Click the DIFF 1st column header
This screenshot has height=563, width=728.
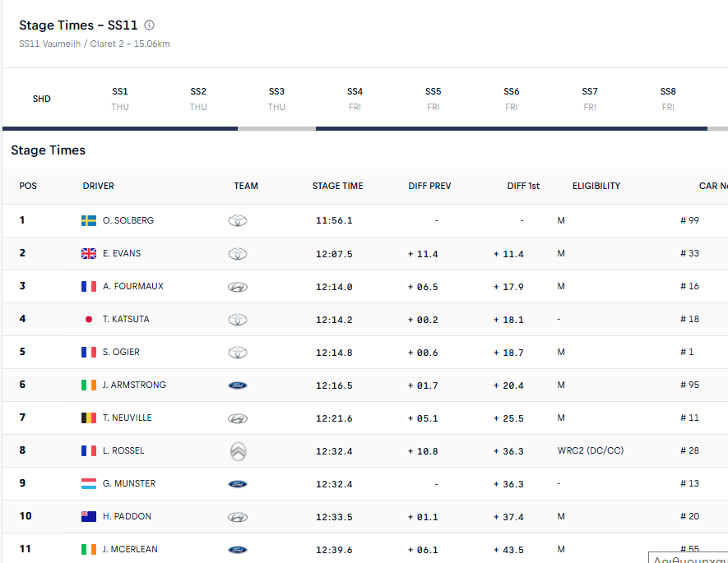point(523,186)
